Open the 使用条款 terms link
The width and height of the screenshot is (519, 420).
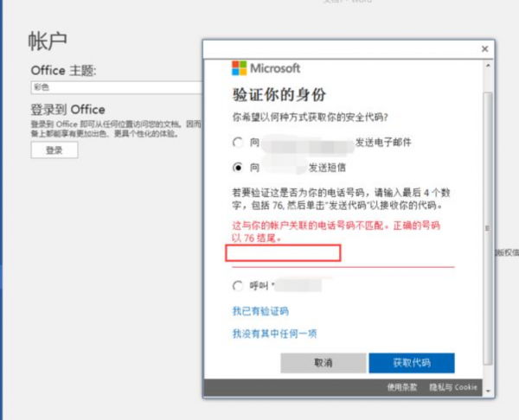(402, 387)
